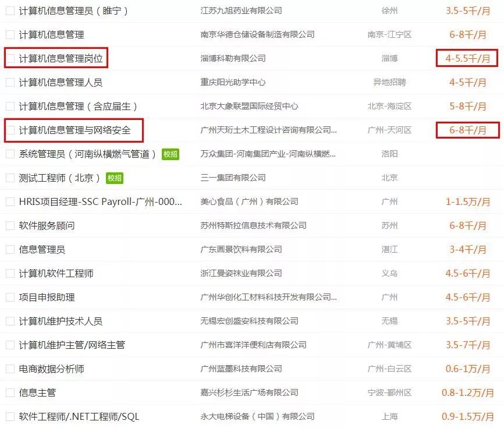Open HRIS项目经理-SSC Payroll job listing
504x428 pixels.
[x=100, y=201]
